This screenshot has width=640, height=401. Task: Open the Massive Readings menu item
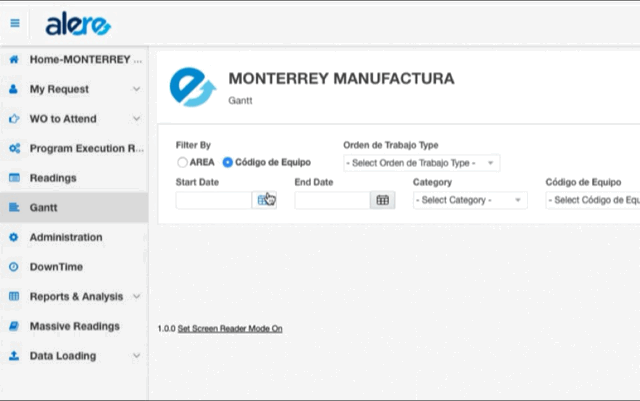pyautogui.click(x=74, y=326)
